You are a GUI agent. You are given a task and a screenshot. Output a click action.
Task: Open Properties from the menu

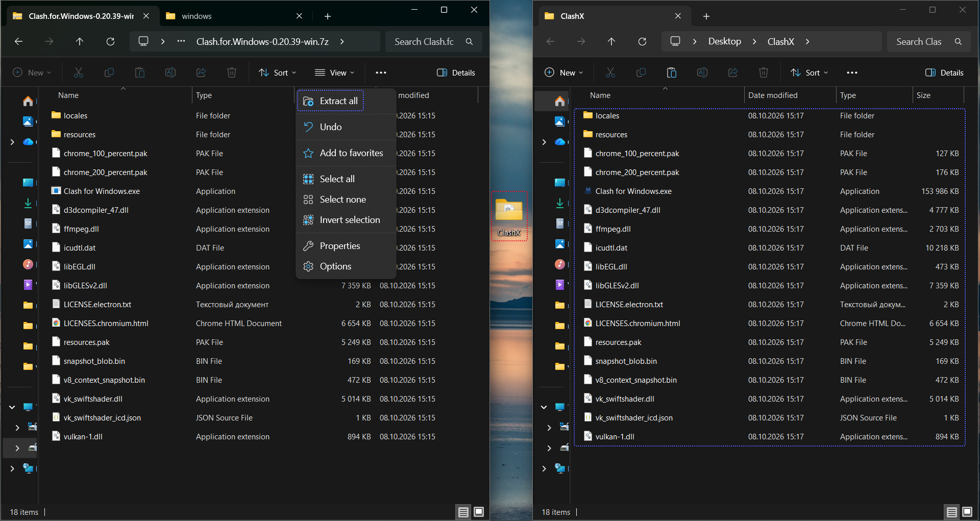tap(346, 246)
